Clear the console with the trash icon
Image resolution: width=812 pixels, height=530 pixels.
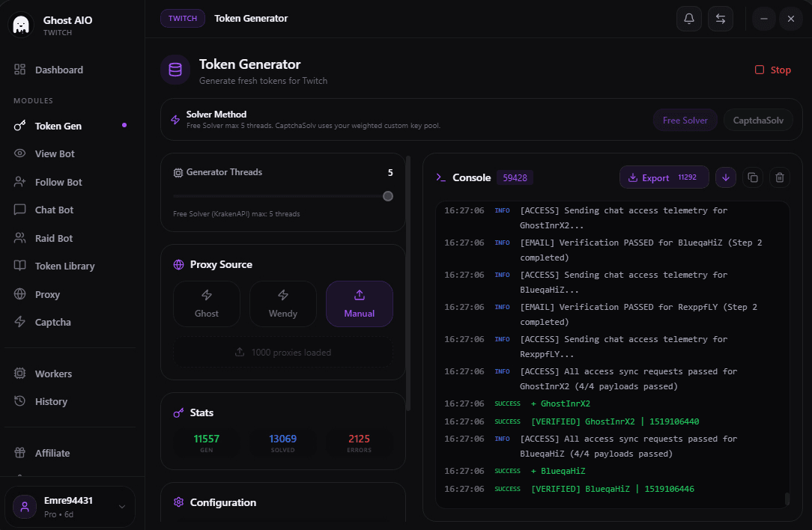(x=779, y=177)
